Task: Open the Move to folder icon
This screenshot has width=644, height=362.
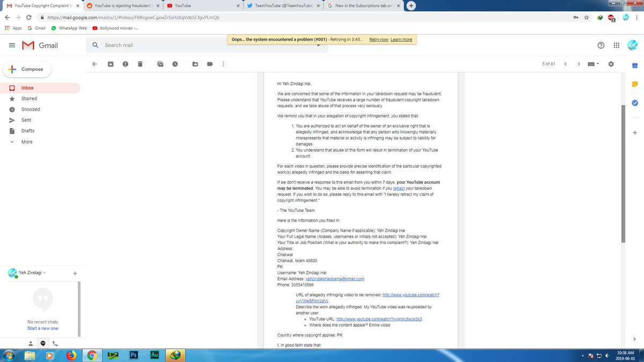Action: (195, 64)
